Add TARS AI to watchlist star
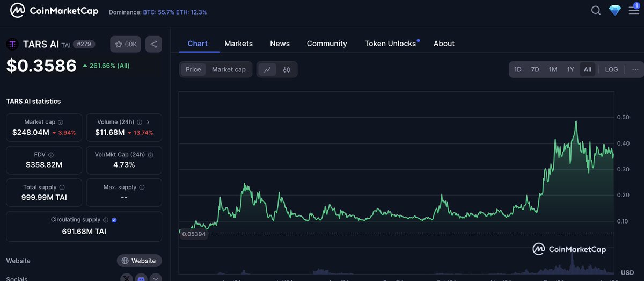This screenshot has height=281, width=644. point(126,44)
